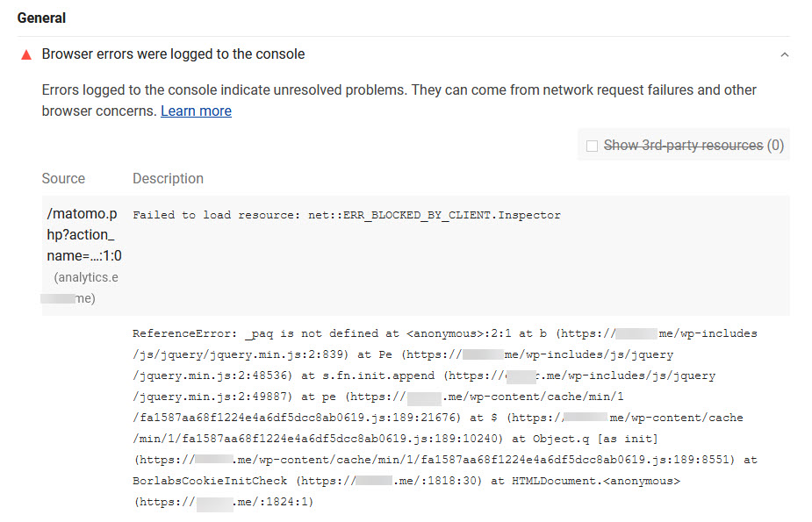Collapse the browser errors audit chevron

click(785, 54)
